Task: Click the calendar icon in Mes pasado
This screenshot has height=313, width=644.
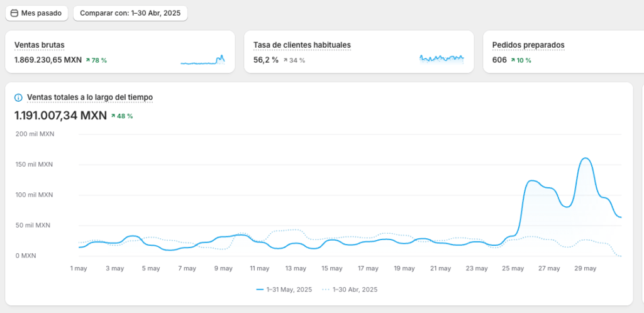Action: pyautogui.click(x=14, y=13)
